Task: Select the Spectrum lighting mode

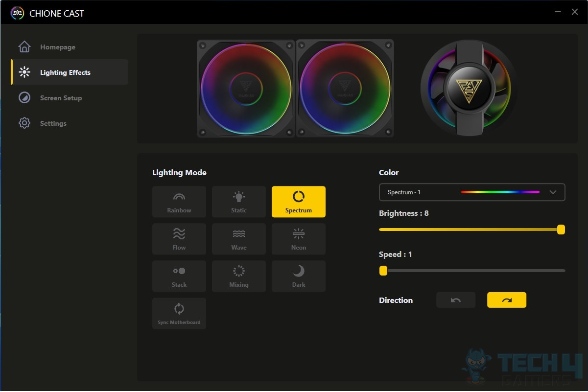Action: tap(299, 202)
